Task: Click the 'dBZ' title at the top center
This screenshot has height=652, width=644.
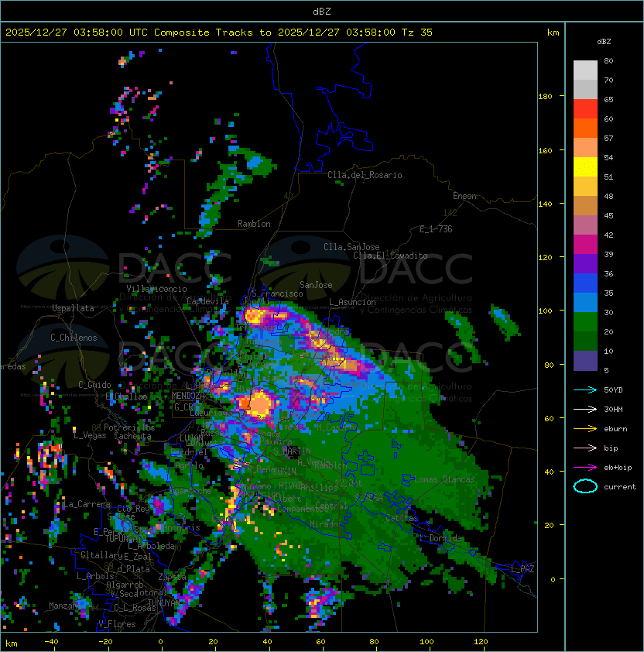Action: point(322,12)
